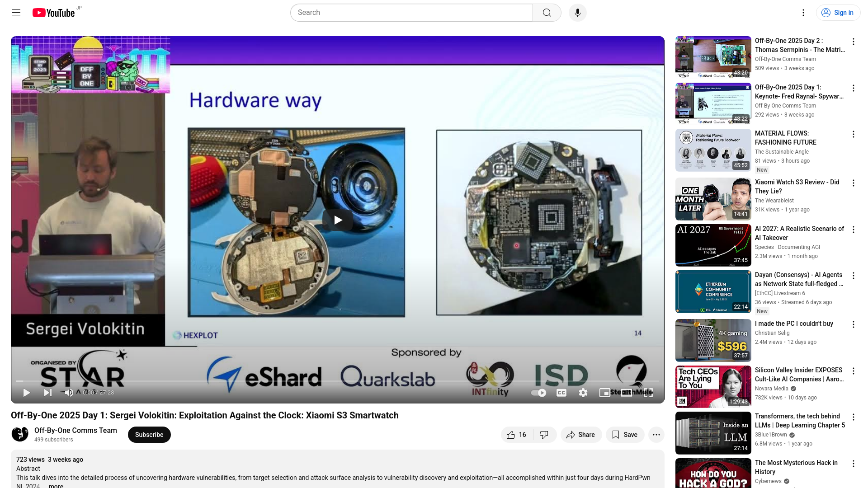Open MATERIAL FLOWS video thumbnail

(713, 150)
